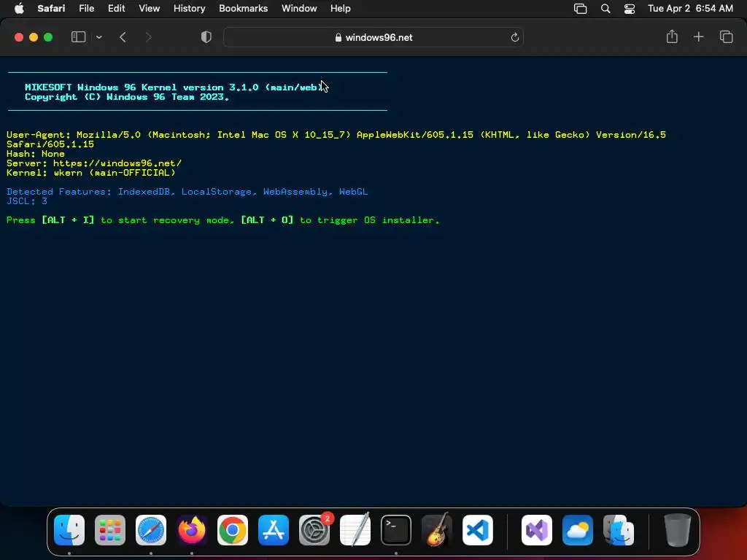Open the Share sheet
Viewport: 747px width, 560px height.
(x=672, y=36)
